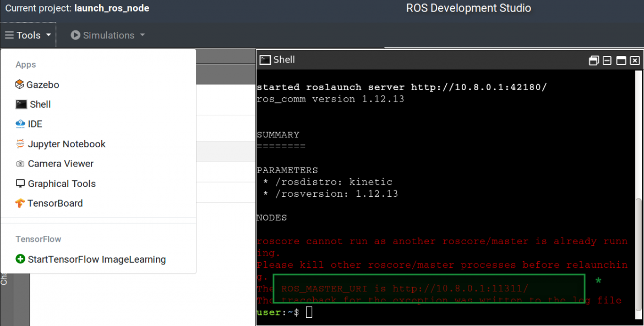Click the SUMMARY heading in the terminal
The width and height of the screenshot is (644, 326).
[x=278, y=135]
